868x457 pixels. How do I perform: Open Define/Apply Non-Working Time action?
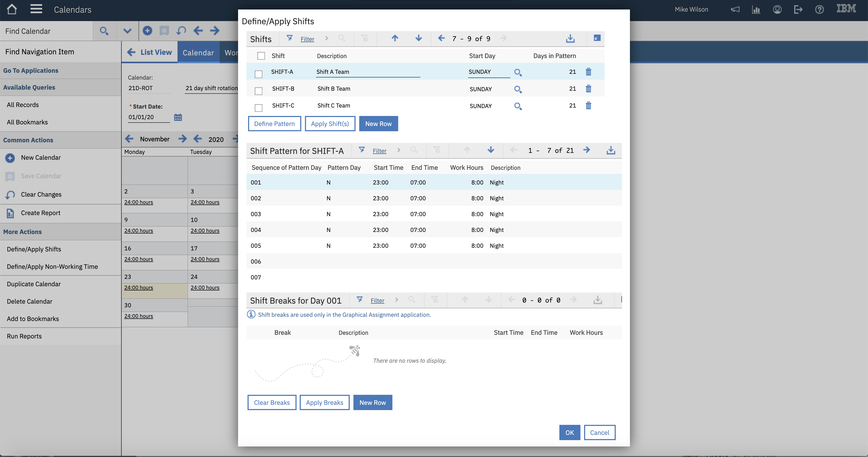pos(52,266)
